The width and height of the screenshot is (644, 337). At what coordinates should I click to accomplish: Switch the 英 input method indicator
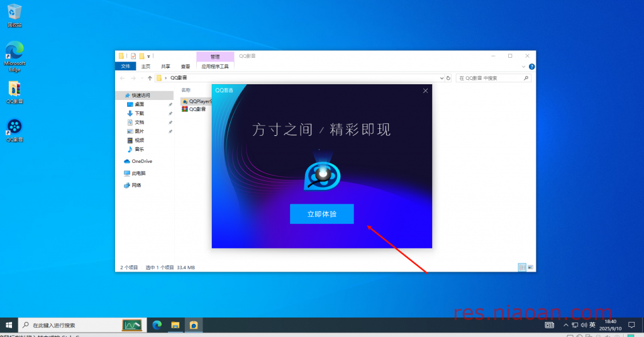coord(592,325)
